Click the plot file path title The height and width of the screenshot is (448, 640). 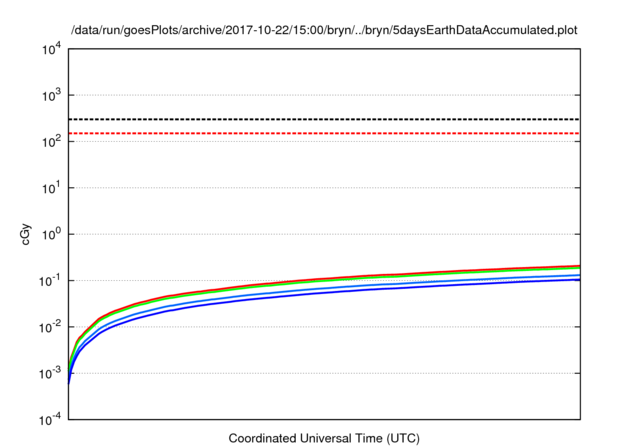324,30
